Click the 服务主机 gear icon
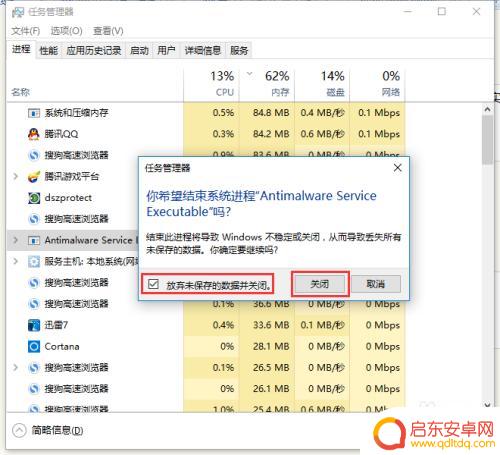Viewport: 500px width, 455px height. [x=34, y=261]
